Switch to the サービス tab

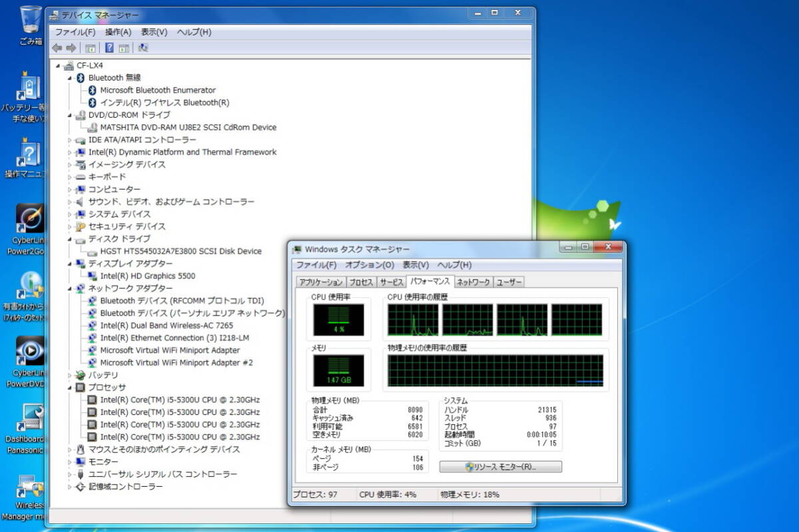392,282
